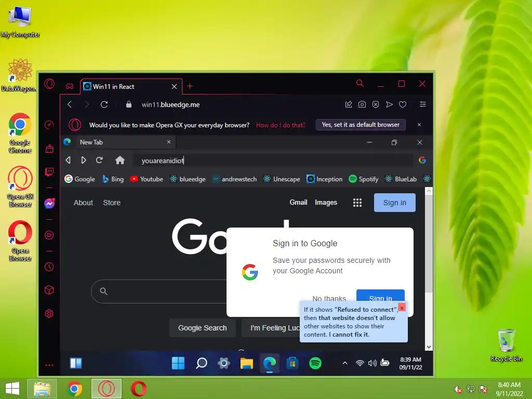Open GX Cleaner in the sidebar
The width and height of the screenshot is (532, 399).
click(49, 148)
